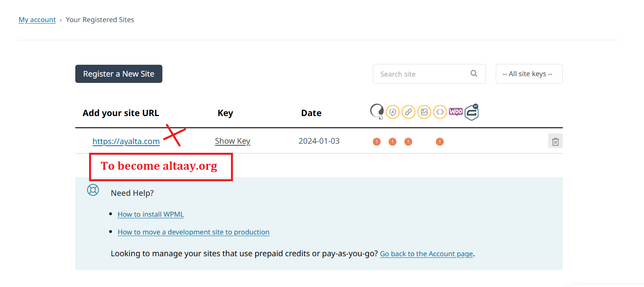Click the image translation column icon

tap(424, 112)
